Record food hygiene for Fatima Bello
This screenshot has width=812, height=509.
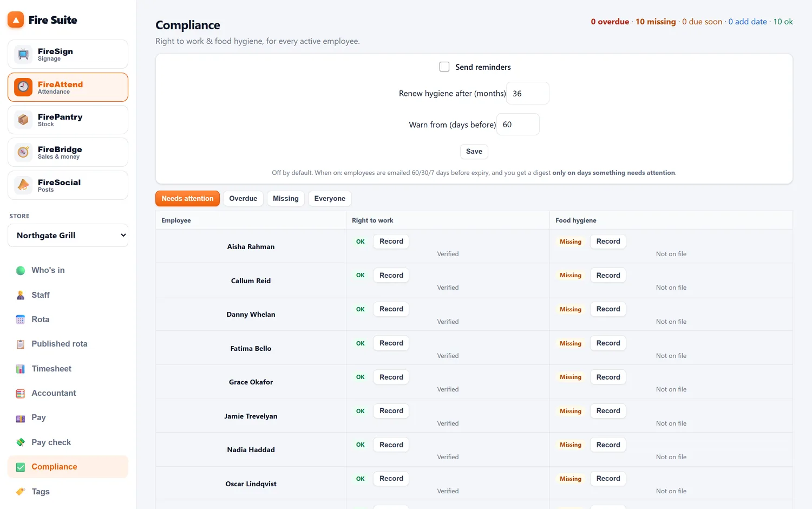[x=608, y=343]
